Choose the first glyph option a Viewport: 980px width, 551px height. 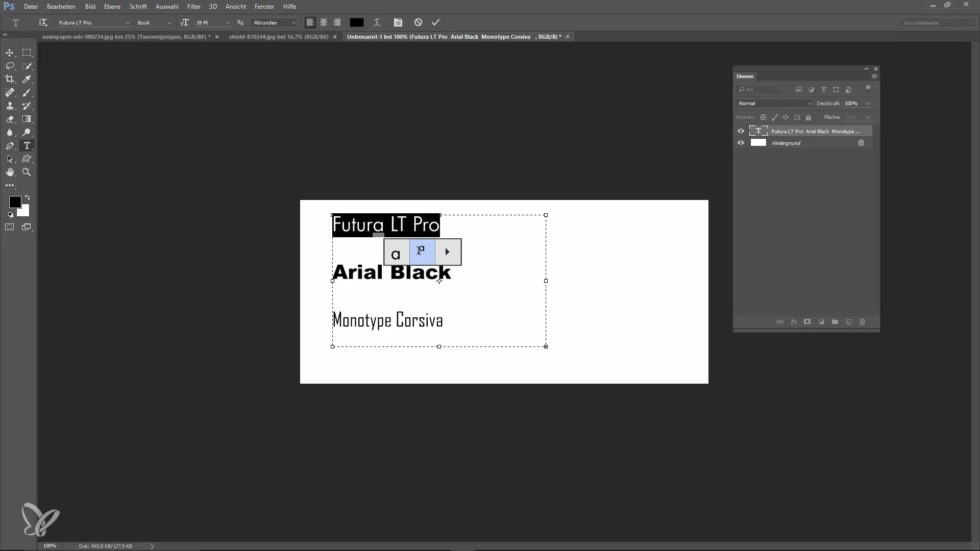point(397,252)
